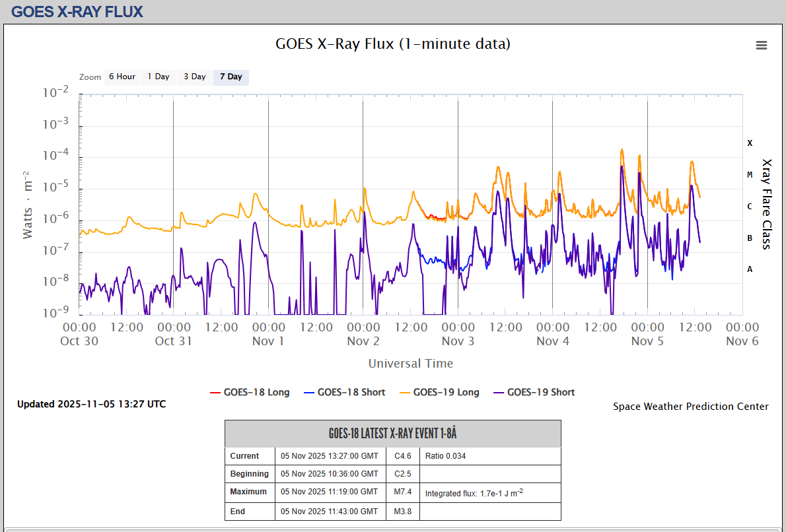This screenshot has height=532, width=786.
Task: Switch zoom to 1 Day
Action: (159, 77)
